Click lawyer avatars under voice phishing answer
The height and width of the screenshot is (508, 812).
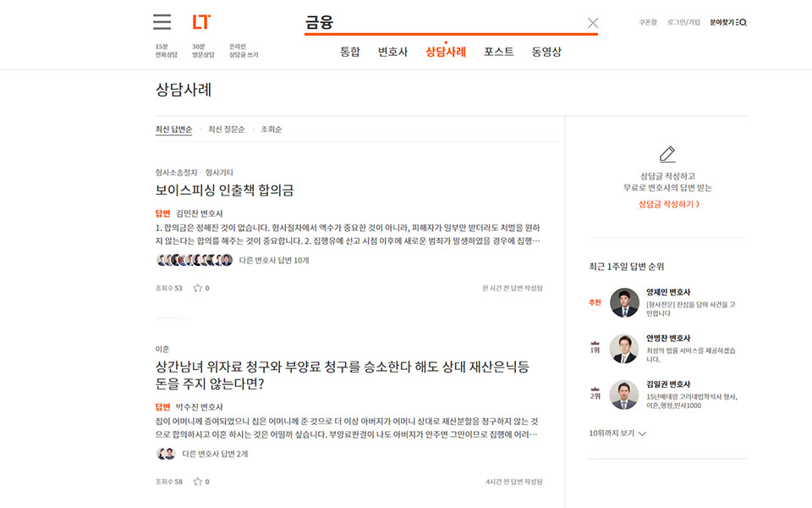(195, 260)
